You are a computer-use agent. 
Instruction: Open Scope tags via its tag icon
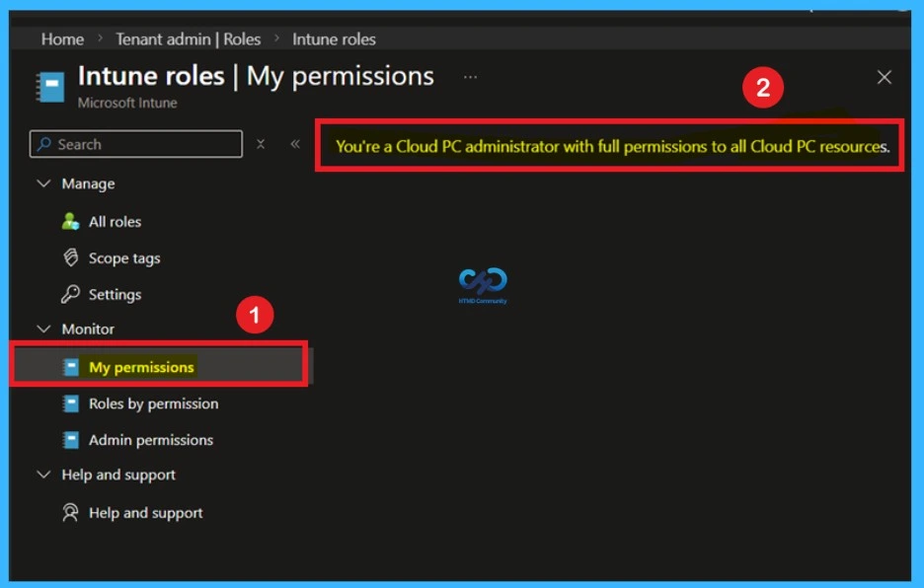point(69,257)
